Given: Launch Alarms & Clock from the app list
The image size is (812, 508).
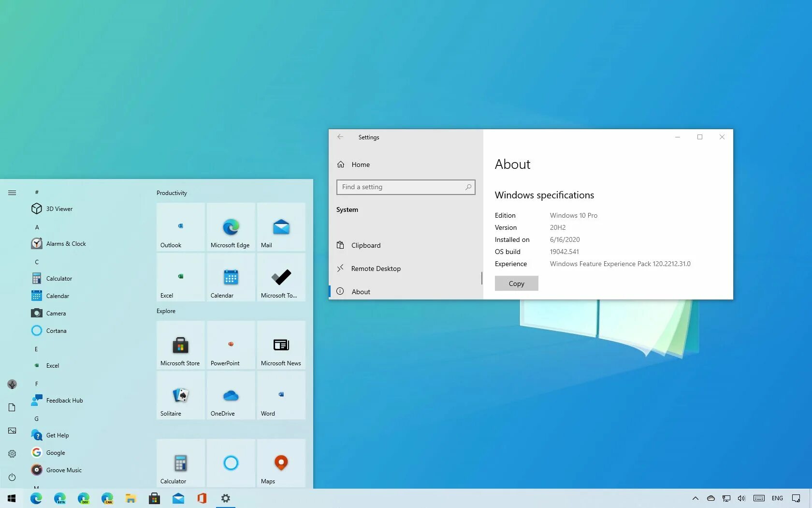Looking at the screenshot, I should [x=58, y=243].
